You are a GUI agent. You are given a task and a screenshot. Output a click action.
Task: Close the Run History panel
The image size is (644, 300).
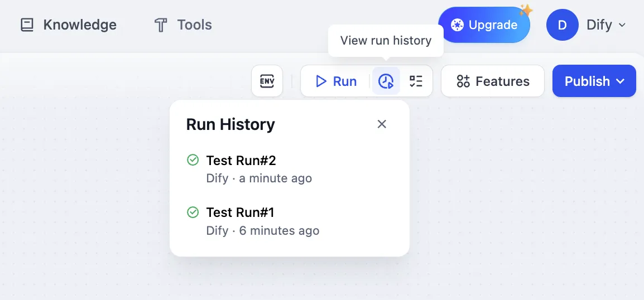(382, 124)
